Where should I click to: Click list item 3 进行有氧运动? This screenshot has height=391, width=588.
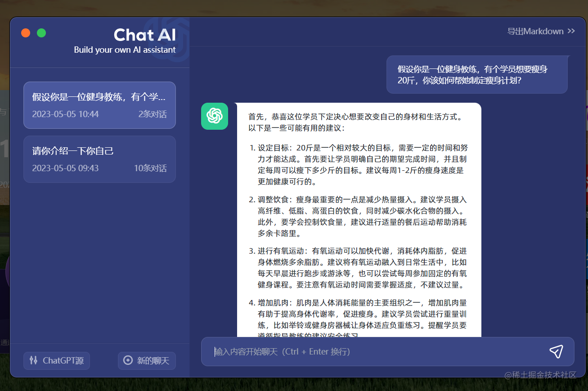[x=358, y=268]
